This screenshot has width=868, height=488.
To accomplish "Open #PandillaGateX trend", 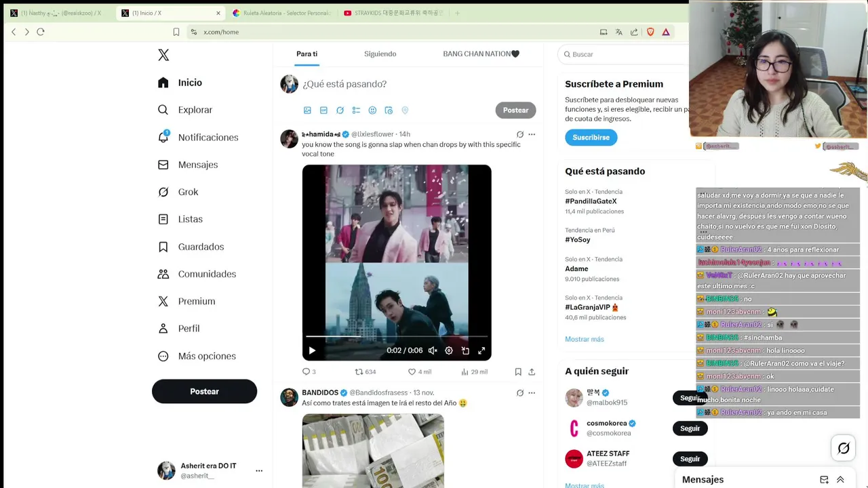I will [x=591, y=201].
